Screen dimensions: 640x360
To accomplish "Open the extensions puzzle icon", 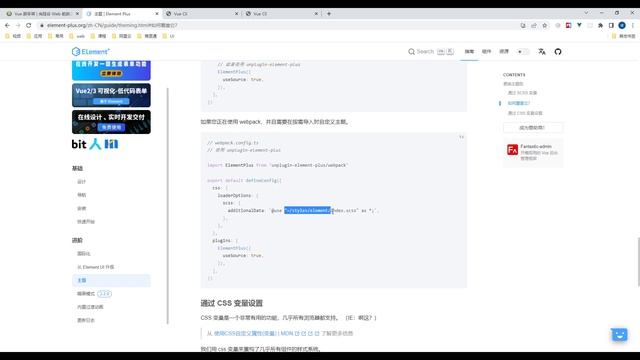I will tap(600, 25).
